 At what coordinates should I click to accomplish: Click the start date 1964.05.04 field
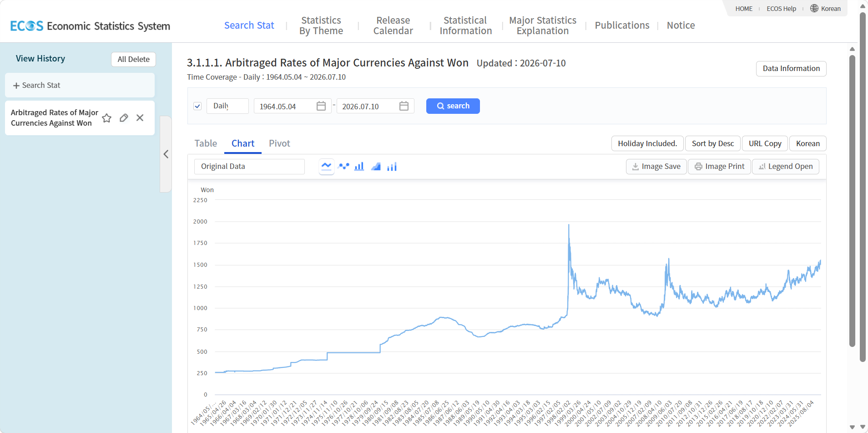click(284, 106)
